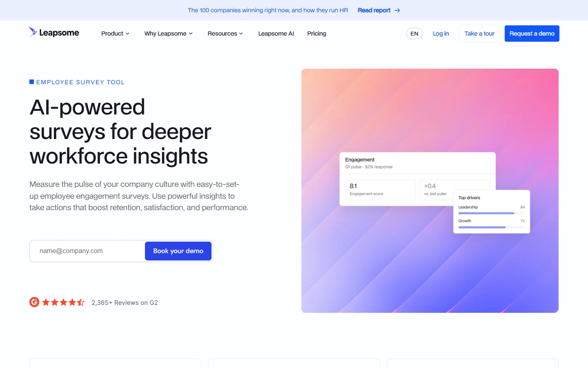Click the AI-powered surveys headline
This screenshot has width=588, height=368.
pyautogui.click(x=120, y=131)
